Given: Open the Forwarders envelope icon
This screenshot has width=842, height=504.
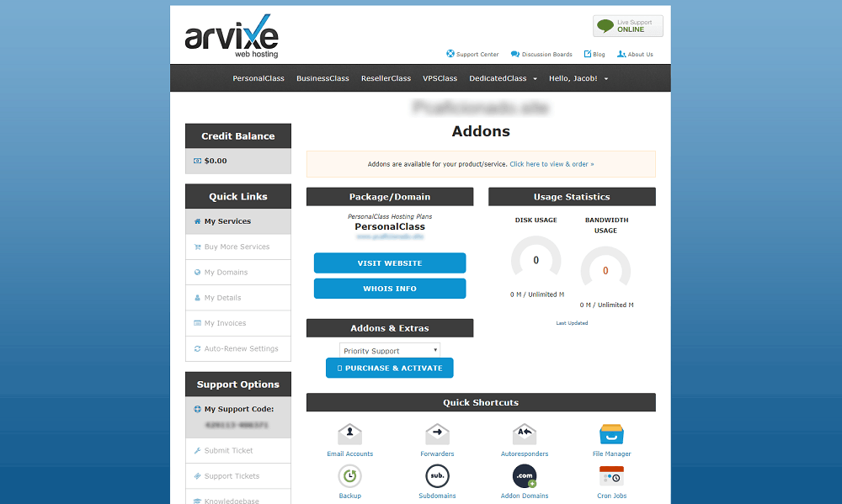Looking at the screenshot, I should click(437, 434).
